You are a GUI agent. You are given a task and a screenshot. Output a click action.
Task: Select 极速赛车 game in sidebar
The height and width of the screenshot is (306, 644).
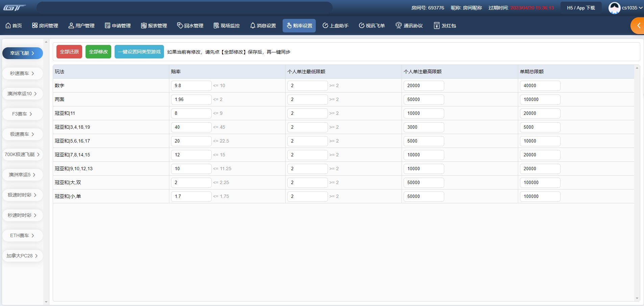click(23, 134)
